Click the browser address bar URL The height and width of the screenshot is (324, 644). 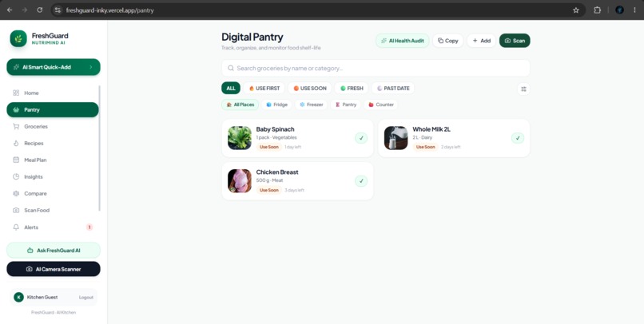pos(110,10)
